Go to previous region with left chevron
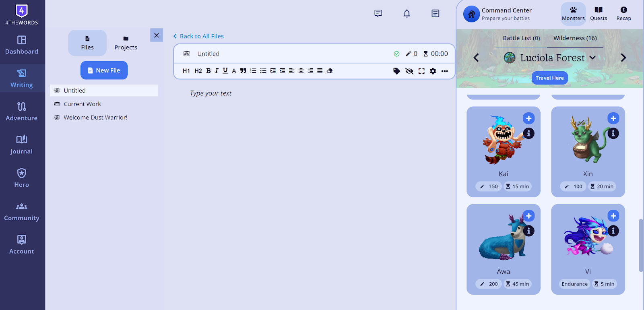This screenshot has height=310, width=644. [476, 58]
